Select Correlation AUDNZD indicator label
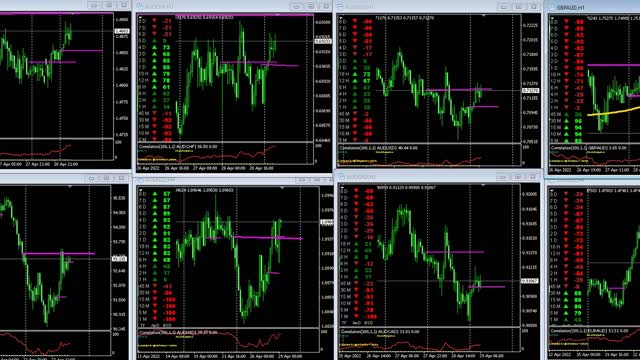 pyautogui.click(x=178, y=332)
